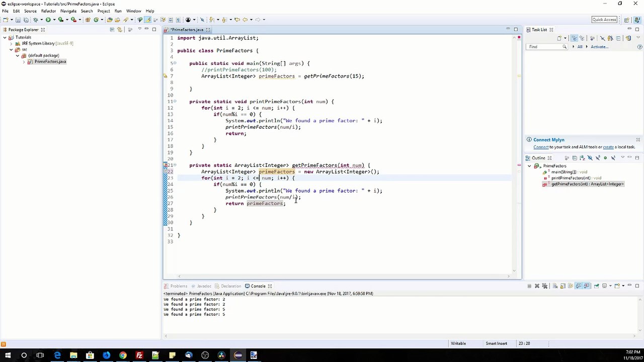Open Debug button dropdown arrow
644x362 pixels.
(42, 20)
